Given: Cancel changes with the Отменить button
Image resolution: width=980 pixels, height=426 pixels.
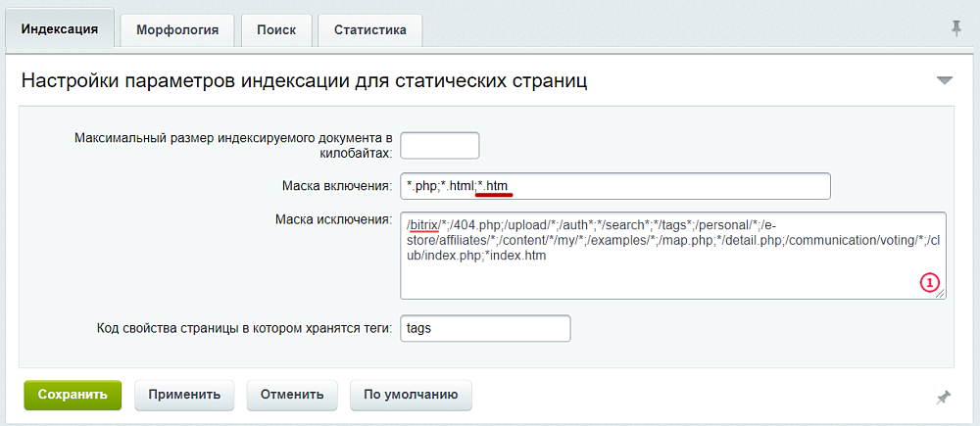Looking at the screenshot, I should point(292,395).
